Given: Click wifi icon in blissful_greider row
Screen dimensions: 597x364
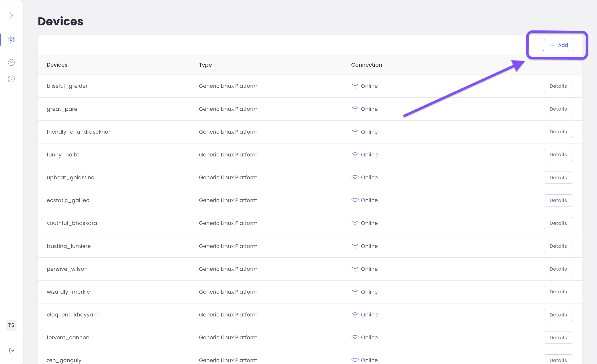Looking at the screenshot, I should pos(355,86).
